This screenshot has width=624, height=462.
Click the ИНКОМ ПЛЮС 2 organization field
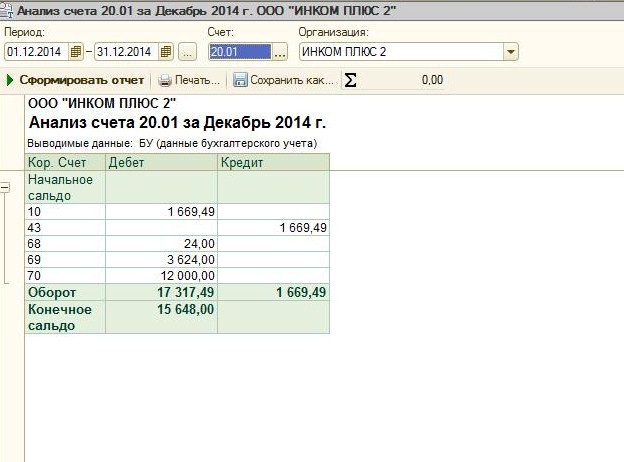(x=401, y=52)
